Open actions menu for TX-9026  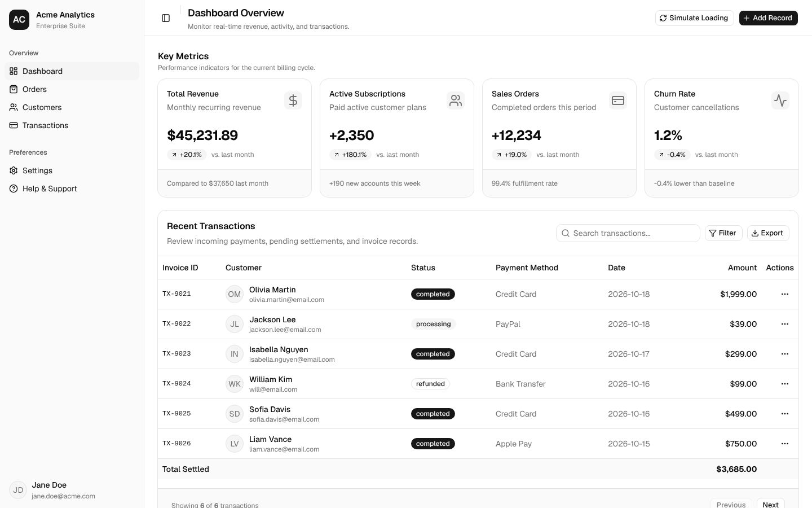[784, 444]
